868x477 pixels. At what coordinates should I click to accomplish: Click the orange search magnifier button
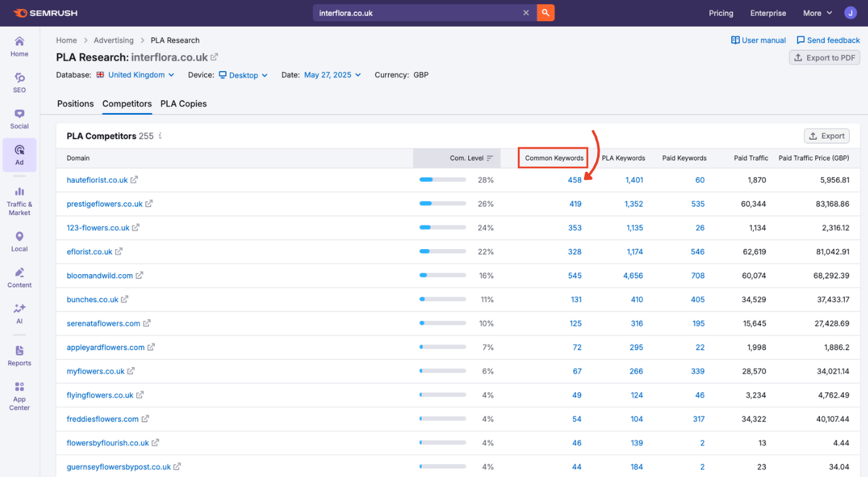coord(545,13)
